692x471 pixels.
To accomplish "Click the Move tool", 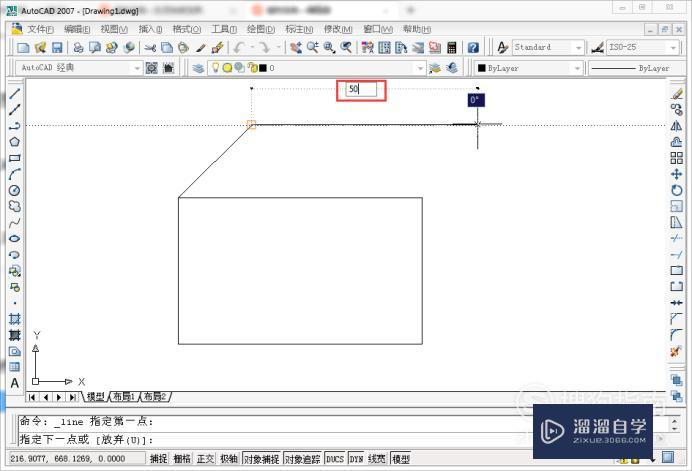I will pyautogui.click(x=677, y=174).
